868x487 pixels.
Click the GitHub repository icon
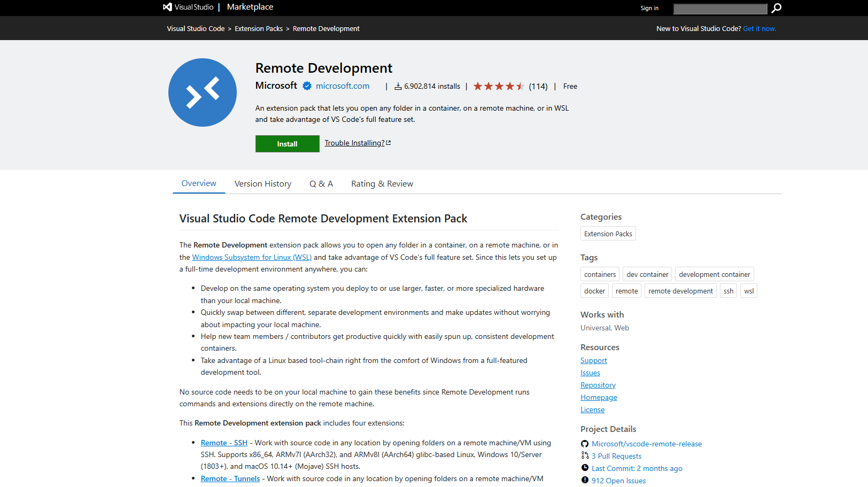coord(585,444)
